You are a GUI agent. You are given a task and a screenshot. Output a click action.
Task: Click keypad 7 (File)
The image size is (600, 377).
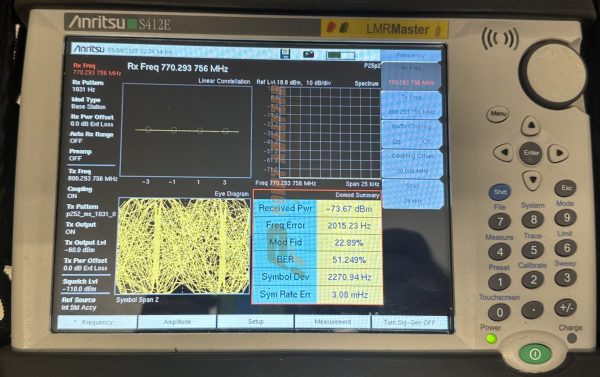pos(500,221)
